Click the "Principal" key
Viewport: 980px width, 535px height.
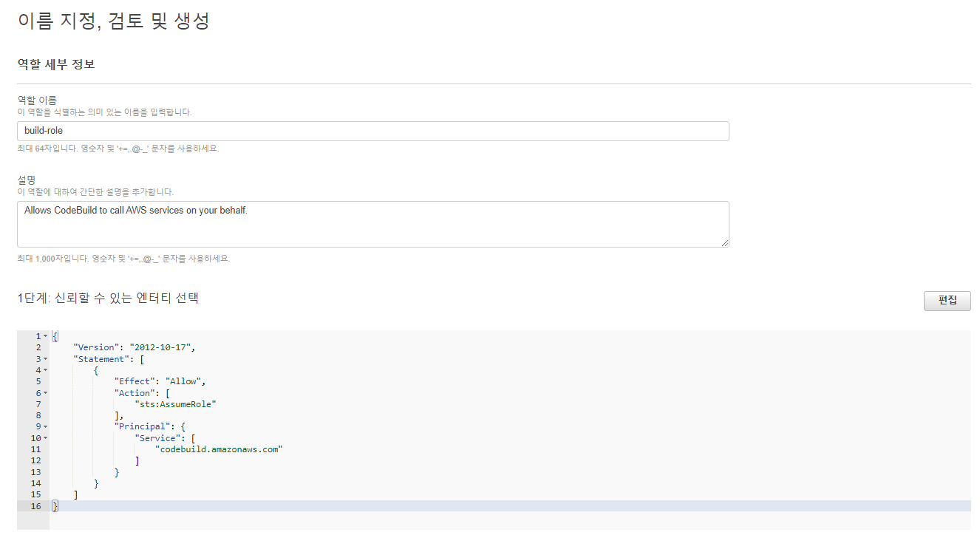(141, 427)
